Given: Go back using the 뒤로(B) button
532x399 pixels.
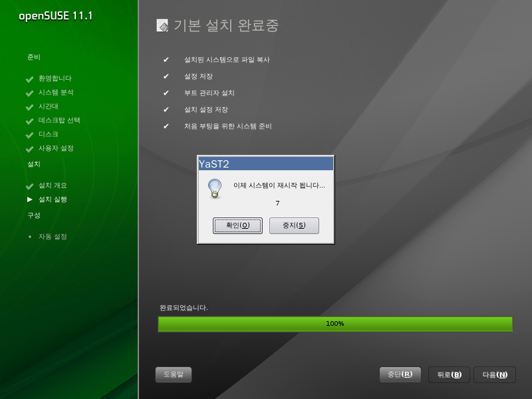Looking at the screenshot, I should (x=450, y=374).
